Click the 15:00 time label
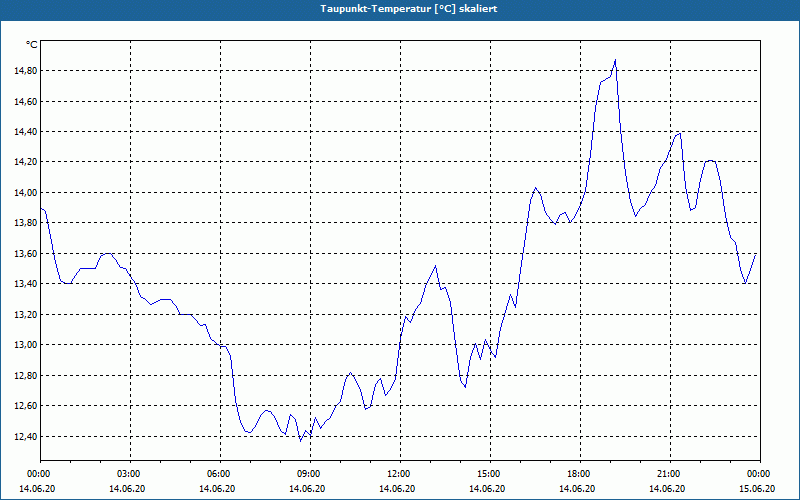The image size is (800, 500). (487, 474)
